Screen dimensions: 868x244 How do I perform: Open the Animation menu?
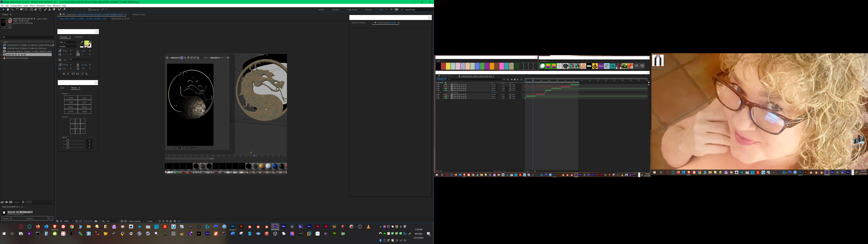(x=41, y=6)
